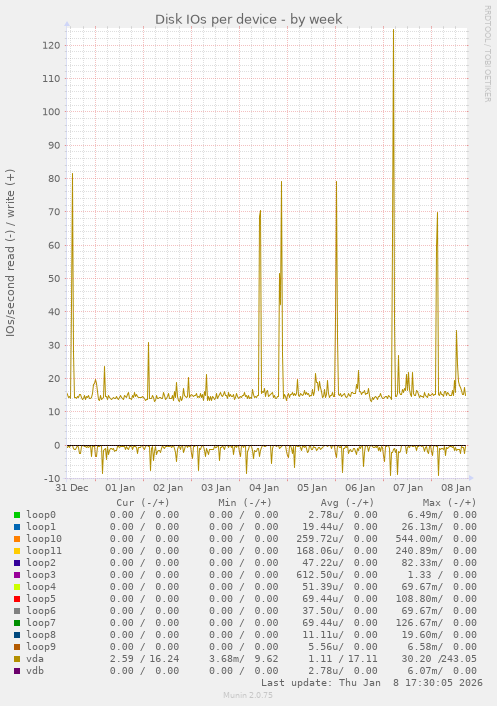Click the loop3 max value 1.33 / 0.00
497x706 pixels.
[442, 575]
